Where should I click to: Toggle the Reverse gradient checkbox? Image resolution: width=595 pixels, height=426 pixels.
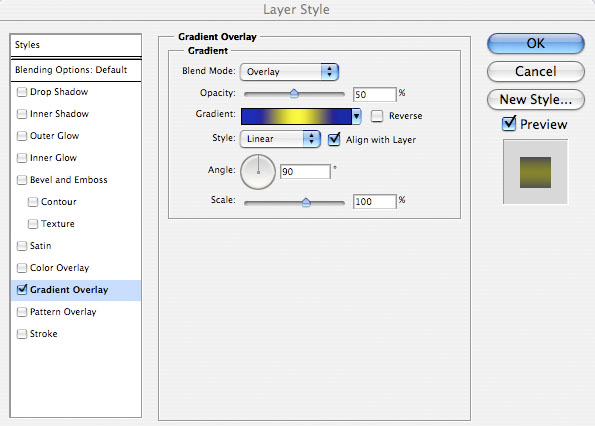point(377,116)
